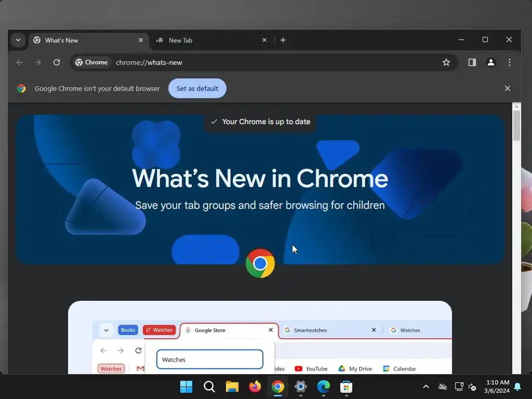Click Calendar bookmark in the illustration

(x=400, y=369)
